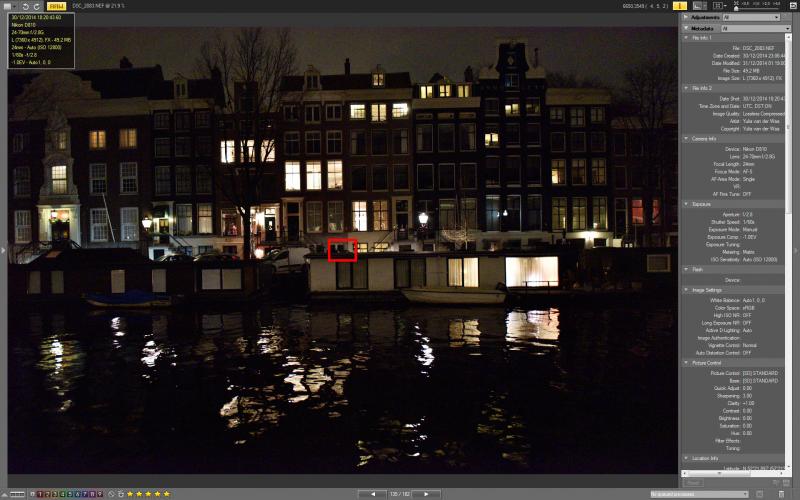Rotate image counterclockwise with left rotate icon
The image size is (800, 500).
coord(26,6)
